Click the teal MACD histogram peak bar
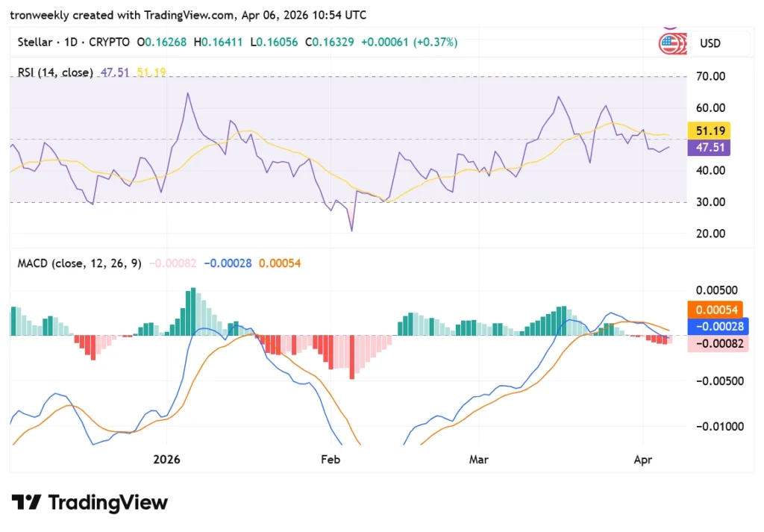The width and height of the screenshot is (764, 532). pyautogui.click(x=192, y=310)
